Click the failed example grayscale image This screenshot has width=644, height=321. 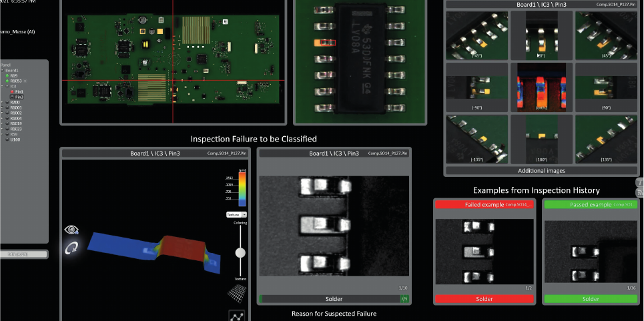pos(485,251)
